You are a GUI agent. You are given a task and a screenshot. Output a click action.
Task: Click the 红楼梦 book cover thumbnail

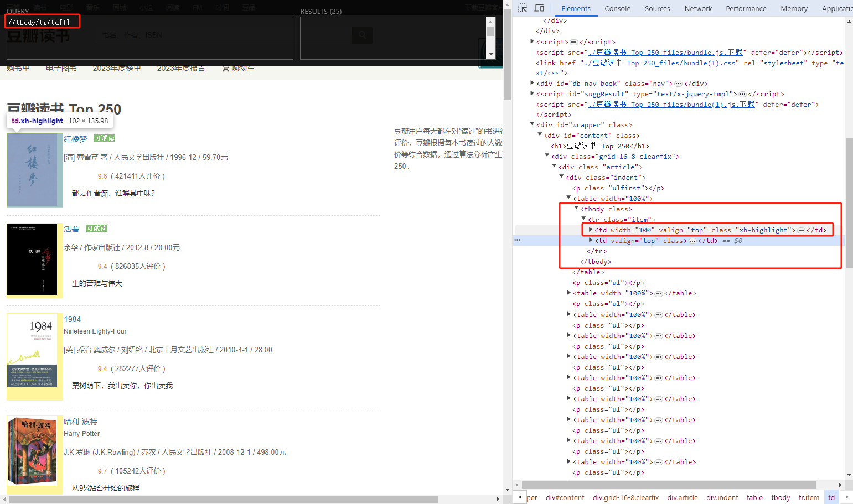[32, 169]
